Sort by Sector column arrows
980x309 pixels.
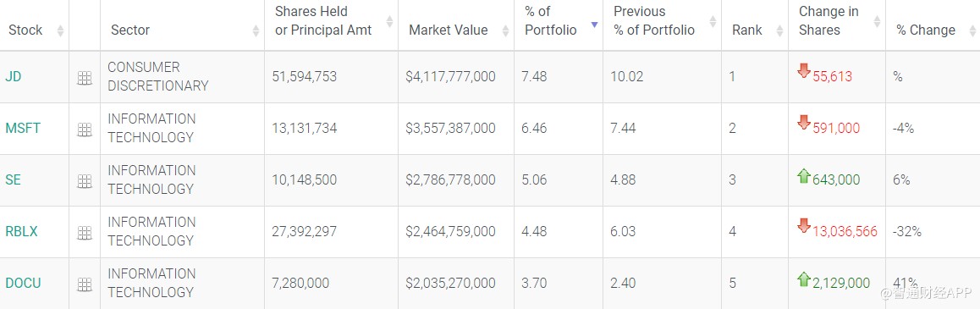256,30
